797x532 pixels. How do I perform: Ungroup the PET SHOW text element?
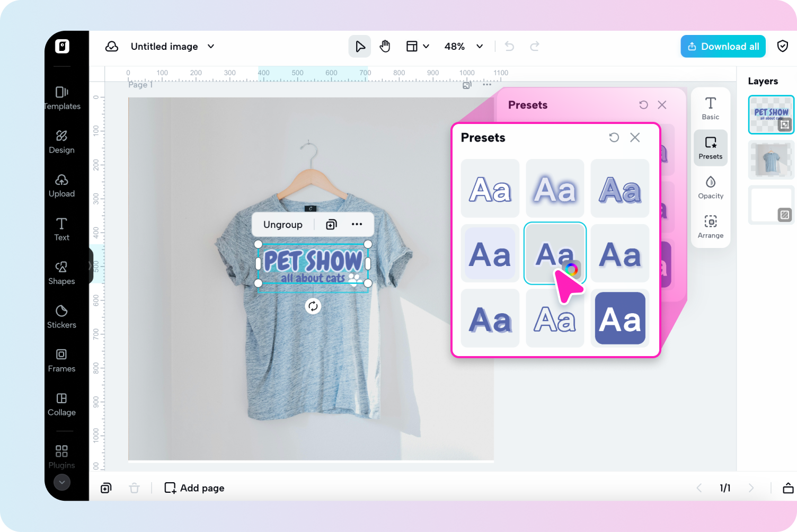282,224
